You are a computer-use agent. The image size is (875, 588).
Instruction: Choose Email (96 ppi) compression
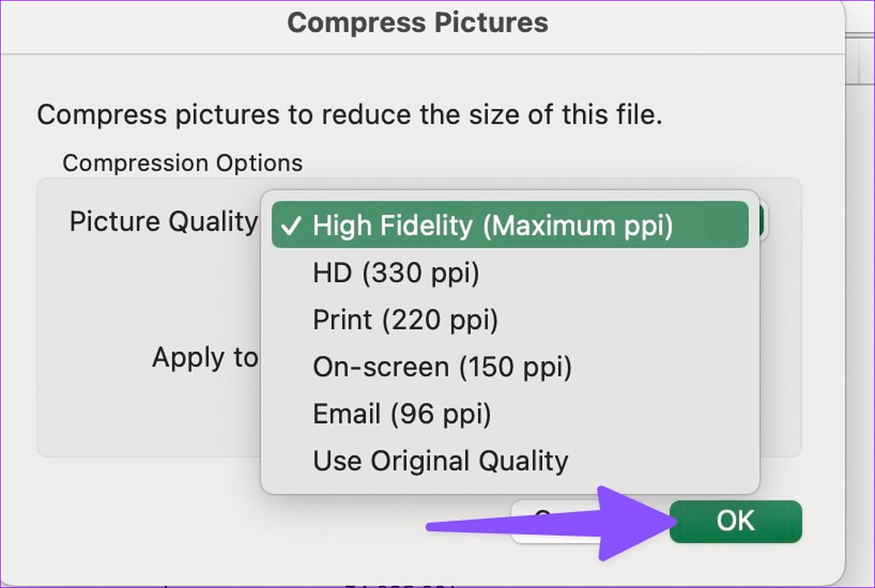pos(401,414)
